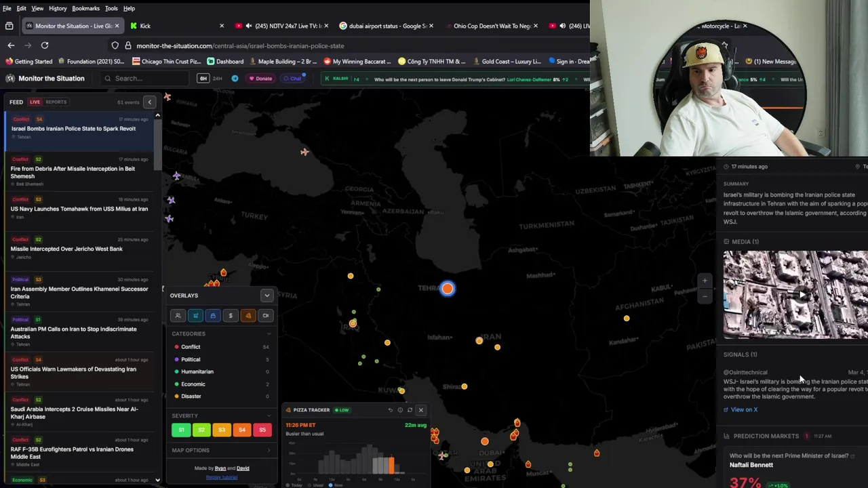Click the Pizza Tracker undo arrow icon
Viewport: 868px width, 488px height.
pos(390,410)
